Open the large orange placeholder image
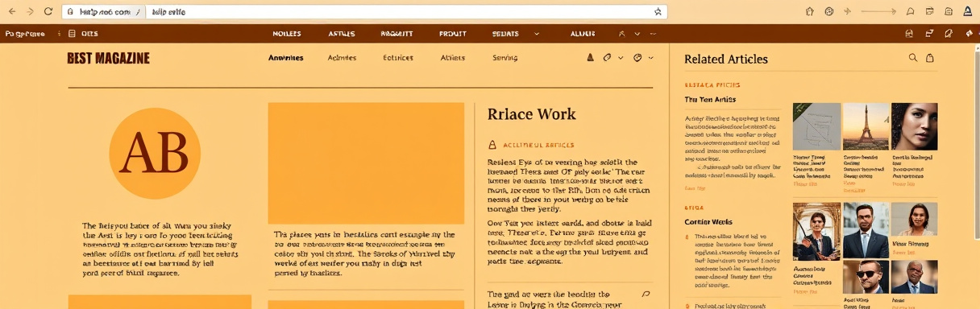This screenshot has height=309, width=980. point(366,163)
